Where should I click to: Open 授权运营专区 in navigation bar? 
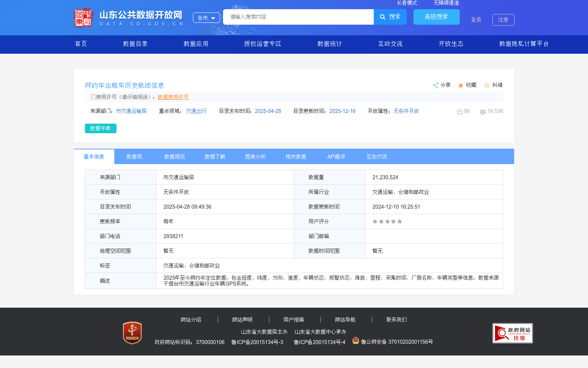click(263, 44)
